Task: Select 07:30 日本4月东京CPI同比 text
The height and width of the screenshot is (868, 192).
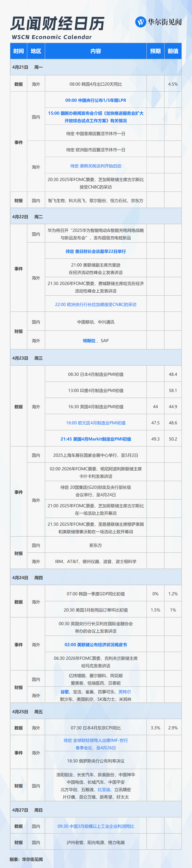Action: pos(96,728)
